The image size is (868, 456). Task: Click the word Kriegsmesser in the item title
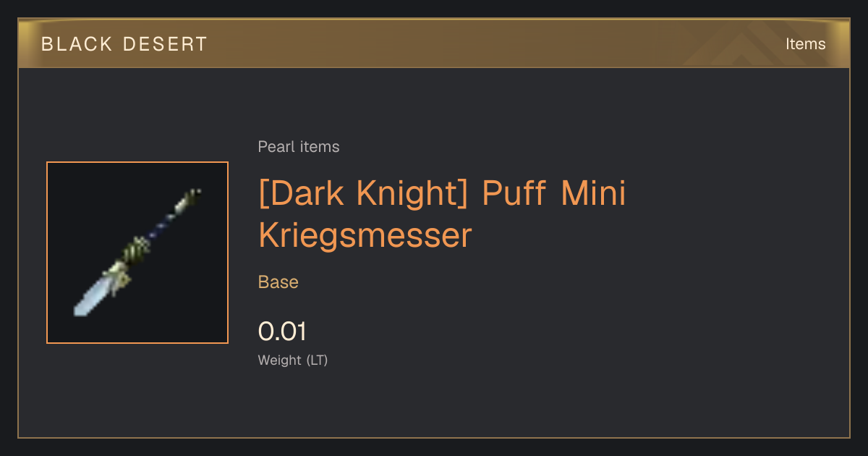coord(365,236)
